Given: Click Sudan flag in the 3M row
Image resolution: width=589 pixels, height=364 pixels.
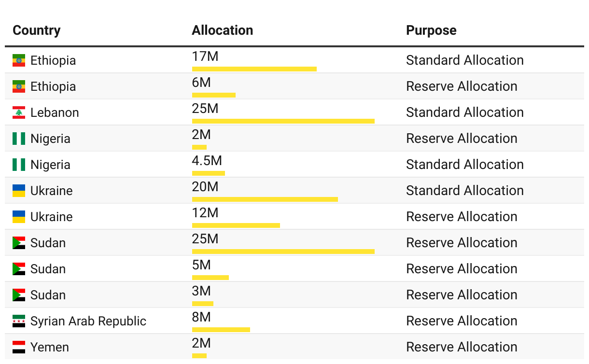Looking at the screenshot, I should coord(19,295).
